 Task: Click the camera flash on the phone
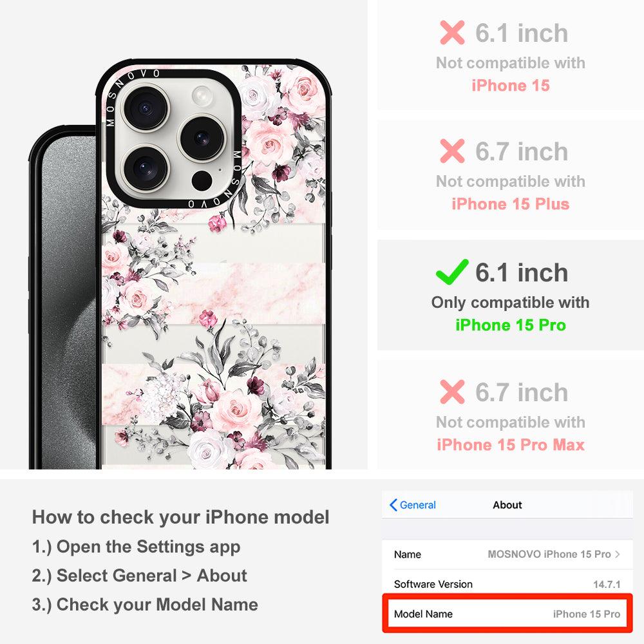click(202, 96)
